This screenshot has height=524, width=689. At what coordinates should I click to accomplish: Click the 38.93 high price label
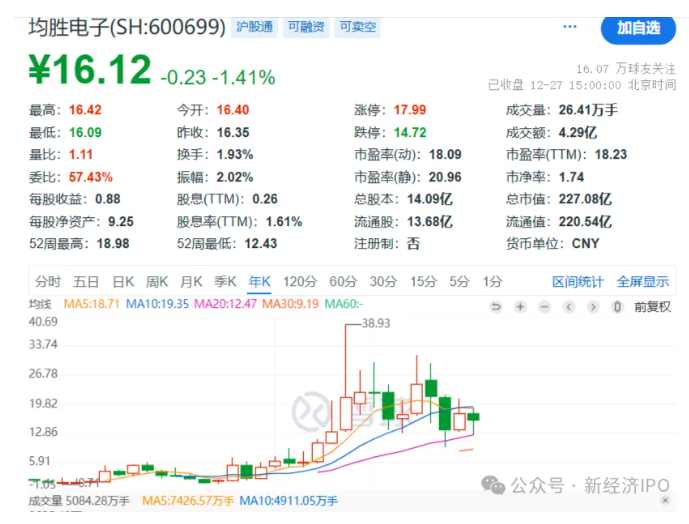(376, 324)
